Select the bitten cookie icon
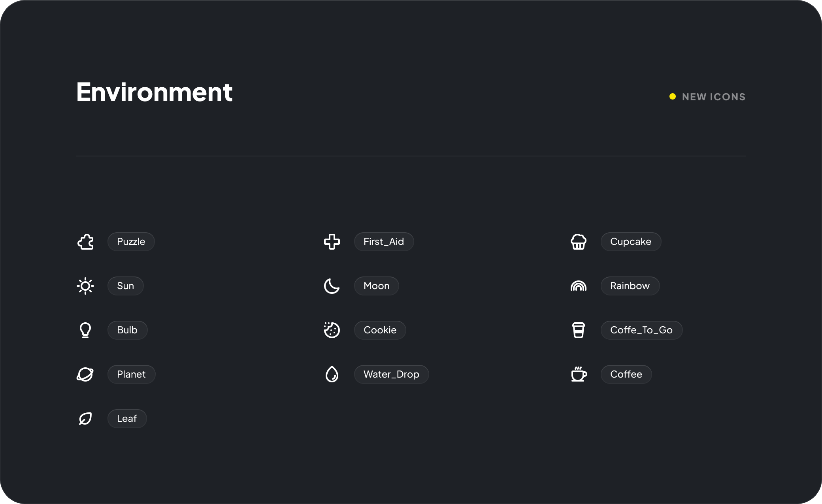 332,330
